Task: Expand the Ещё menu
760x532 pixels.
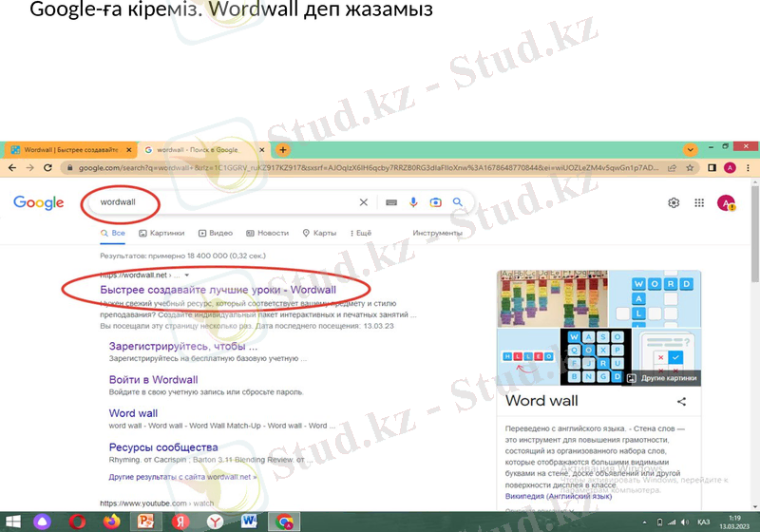Action: [x=361, y=233]
